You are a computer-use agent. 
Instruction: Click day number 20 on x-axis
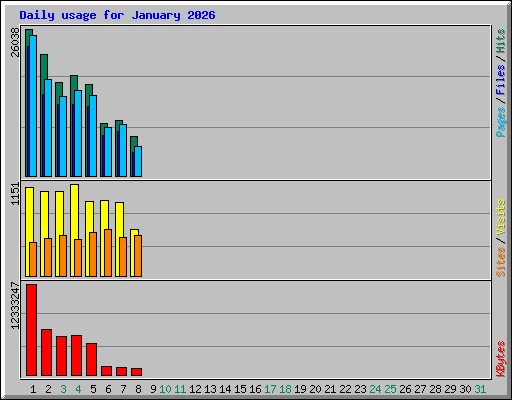tap(315, 389)
